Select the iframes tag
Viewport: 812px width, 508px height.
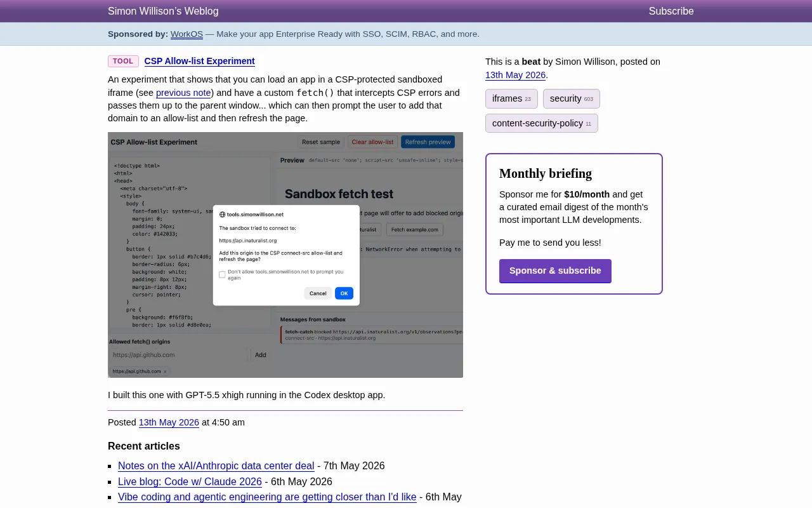(511, 98)
